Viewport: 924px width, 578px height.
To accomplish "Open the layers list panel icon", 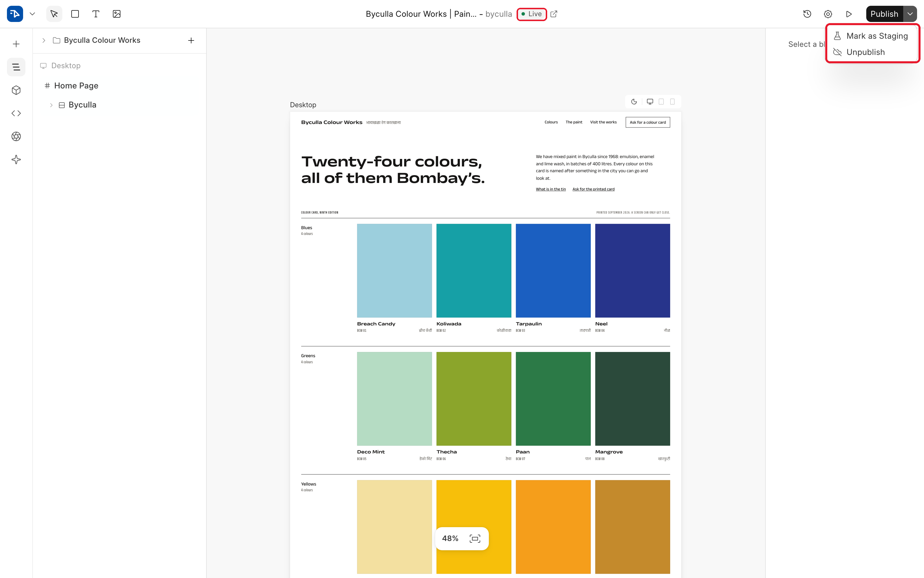I will click(16, 67).
